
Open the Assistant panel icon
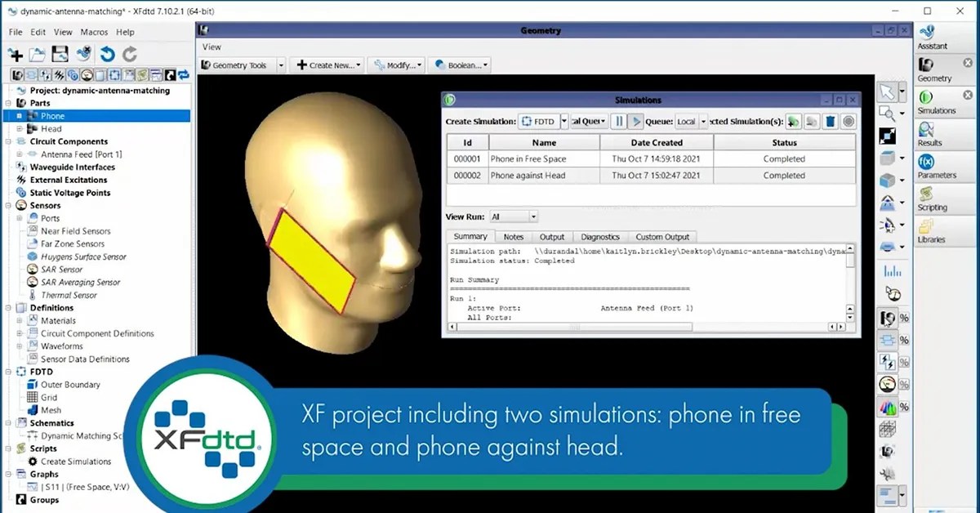coord(927,32)
